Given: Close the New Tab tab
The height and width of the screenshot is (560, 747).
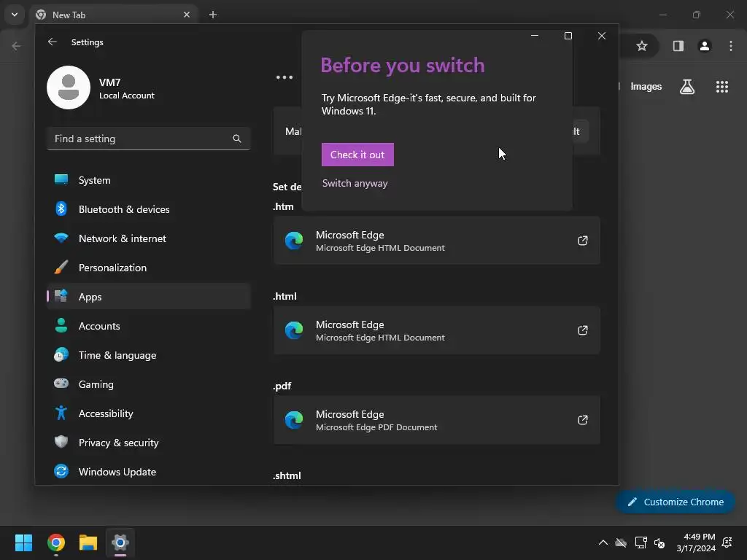Looking at the screenshot, I should tap(187, 15).
